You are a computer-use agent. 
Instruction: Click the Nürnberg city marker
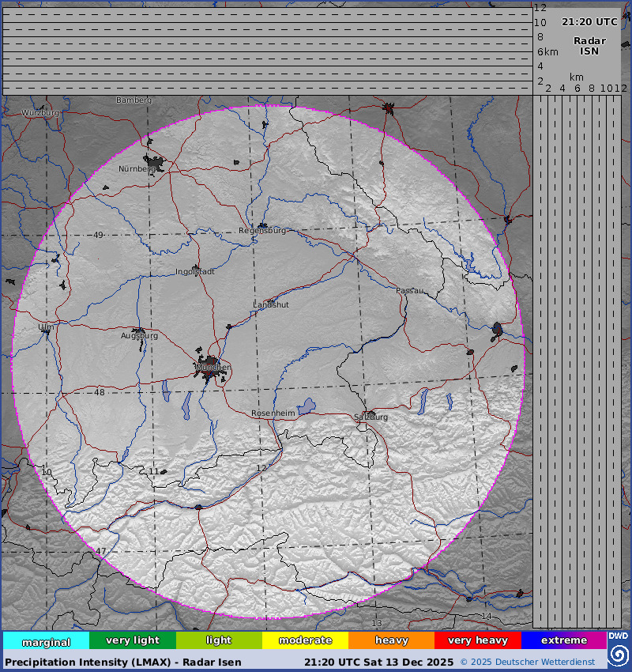156,164
